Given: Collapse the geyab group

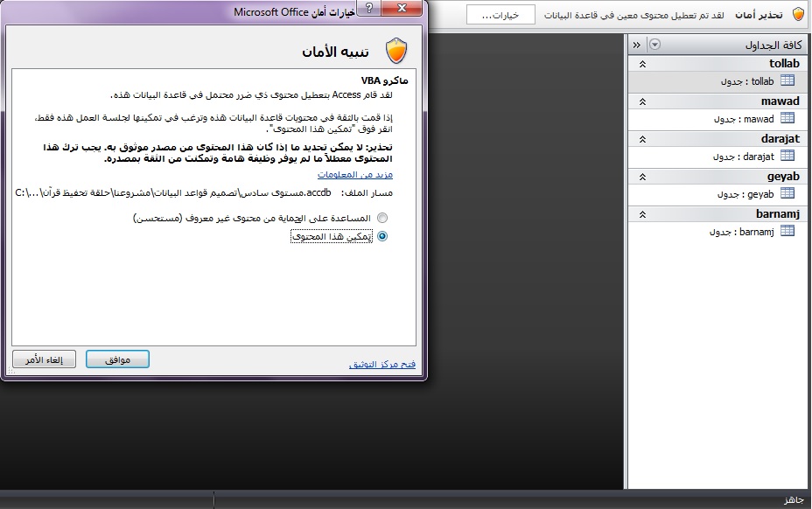Looking at the screenshot, I should [642, 177].
